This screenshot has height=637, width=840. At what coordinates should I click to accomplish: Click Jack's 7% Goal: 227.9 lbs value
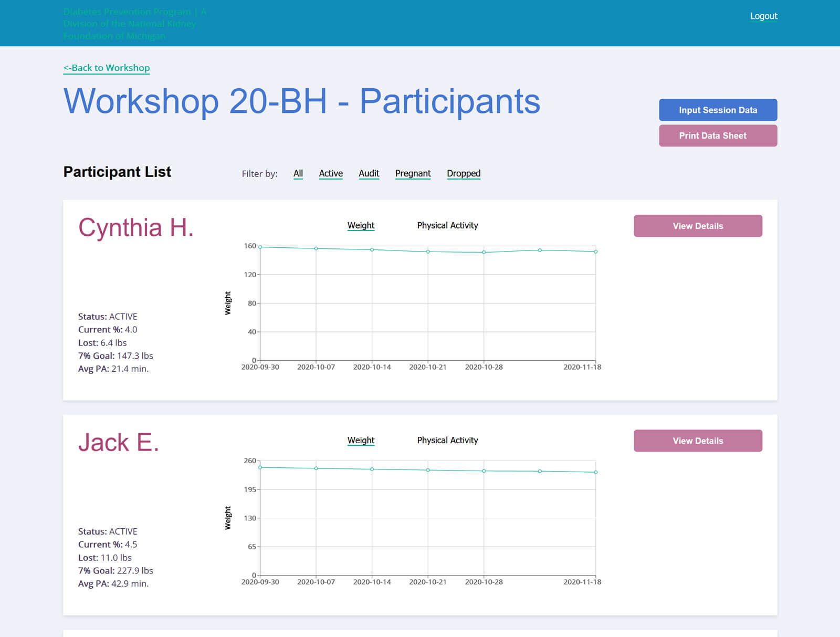pos(115,570)
